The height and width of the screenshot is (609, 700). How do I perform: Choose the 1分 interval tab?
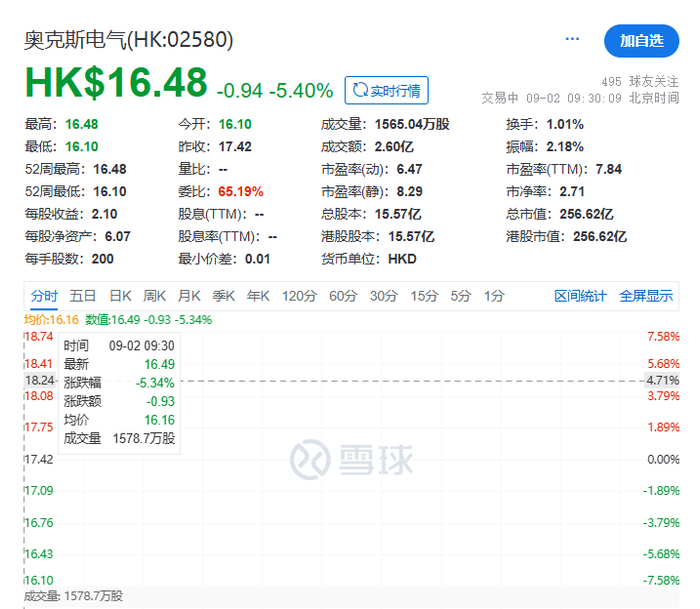(x=494, y=296)
